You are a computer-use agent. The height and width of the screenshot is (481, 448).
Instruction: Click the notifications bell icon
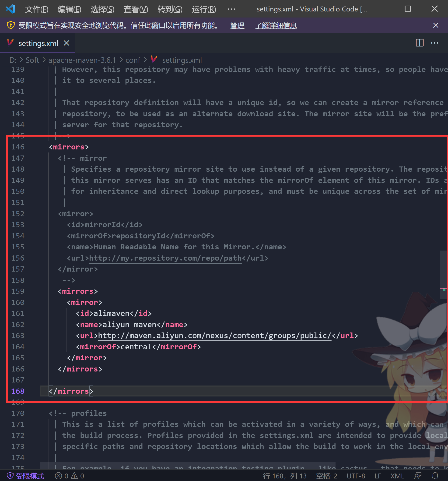coord(435,476)
